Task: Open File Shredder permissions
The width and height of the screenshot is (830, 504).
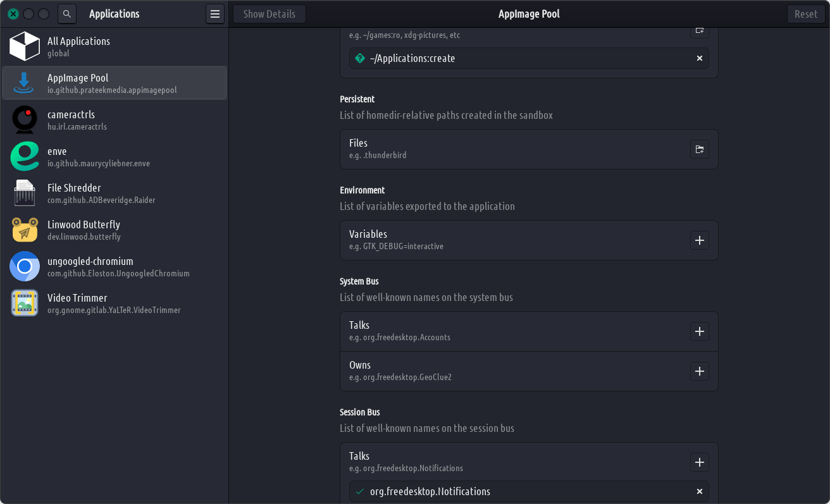Action: [114, 194]
